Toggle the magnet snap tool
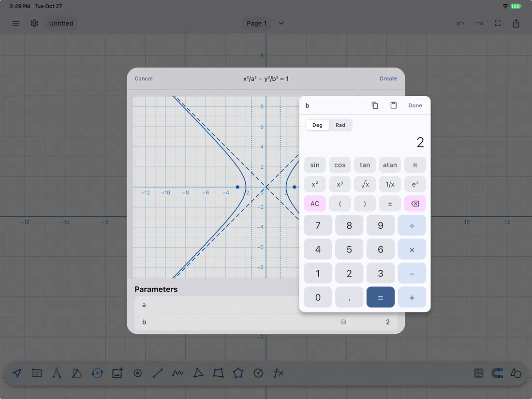532x399 pixels. (x=497, y=373)
